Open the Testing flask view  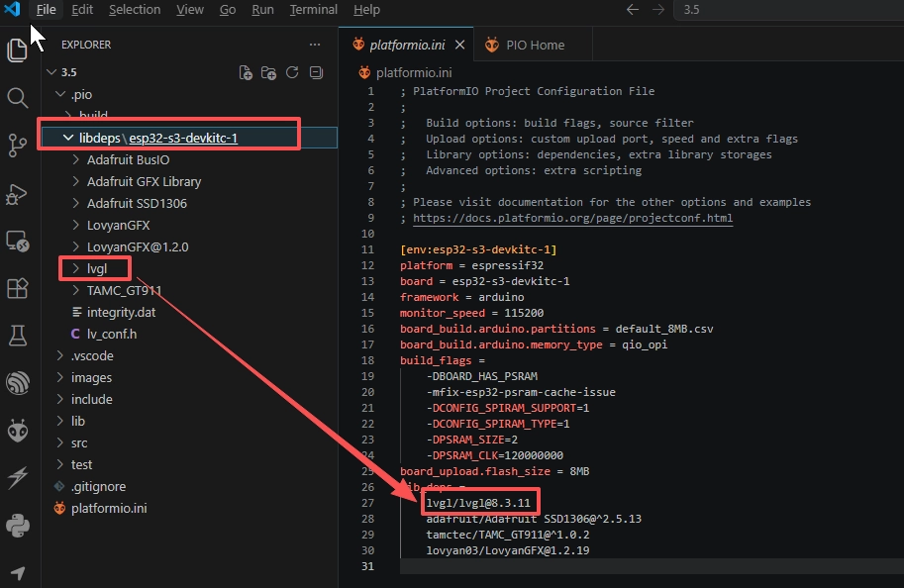[17, 335]
